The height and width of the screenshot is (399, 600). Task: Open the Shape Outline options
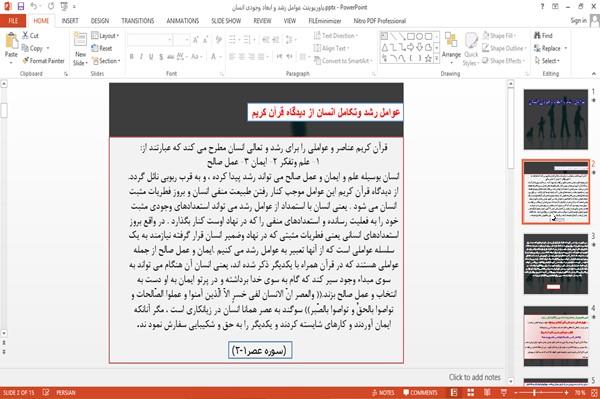click(504, 48)
